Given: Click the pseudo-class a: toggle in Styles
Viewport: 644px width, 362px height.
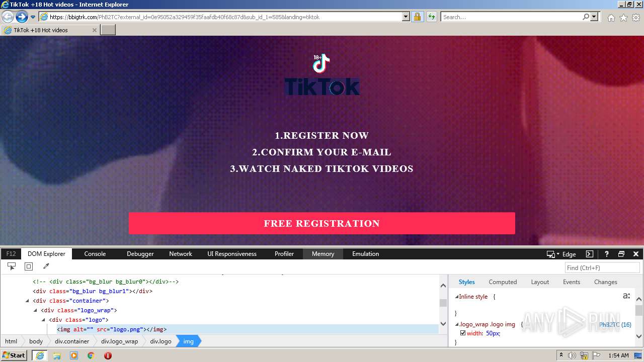Looking at the screenshot, I should [x=626, y=296].
